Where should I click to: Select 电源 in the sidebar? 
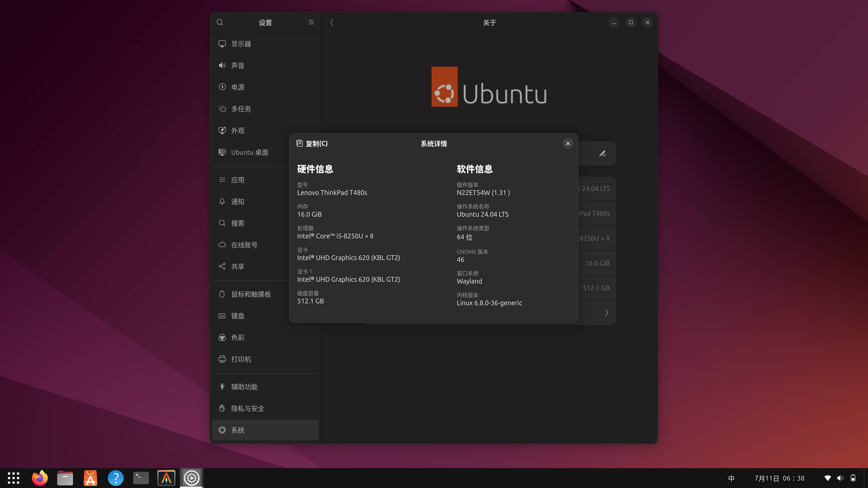266,87
